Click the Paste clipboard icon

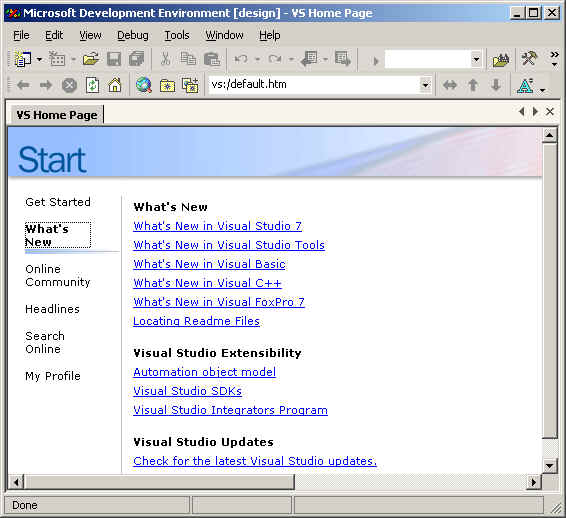pyautogui.click(x=212, y=59)
